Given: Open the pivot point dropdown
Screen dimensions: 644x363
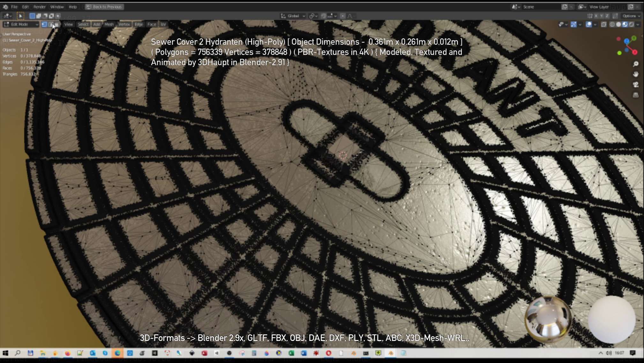Looking at the screenshot, I should (x=313, y=16).
